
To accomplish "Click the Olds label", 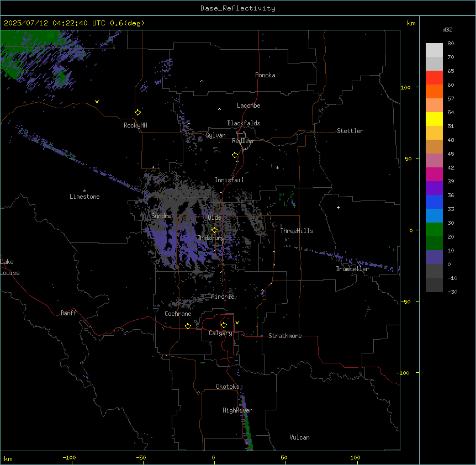I will tap(214, 218).
